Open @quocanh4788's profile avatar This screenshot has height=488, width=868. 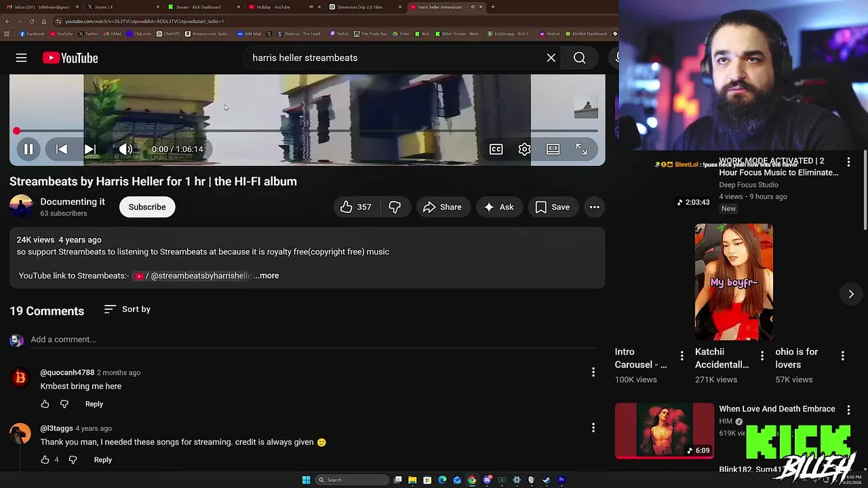(20, 378)
